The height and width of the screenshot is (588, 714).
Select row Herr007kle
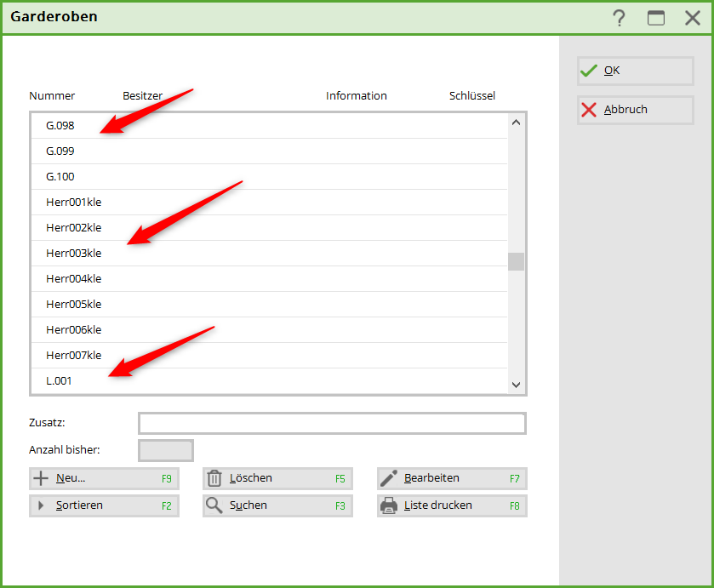point(269,355)
